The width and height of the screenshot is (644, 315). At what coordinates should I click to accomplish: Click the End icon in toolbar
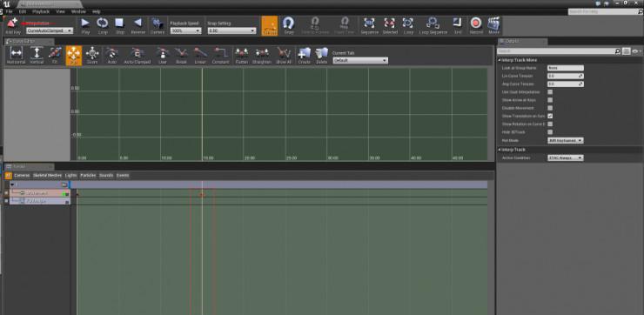tap(458, 23)
